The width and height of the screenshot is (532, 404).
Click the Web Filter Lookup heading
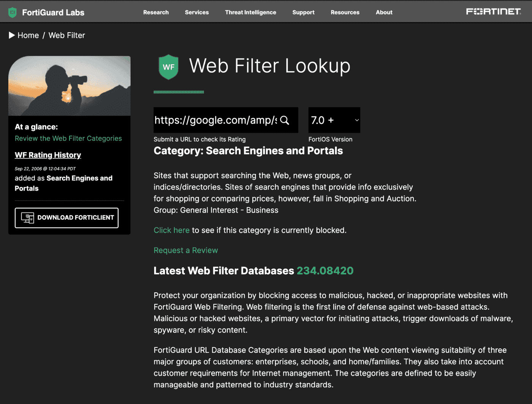pyautogui.click(x=270, y=66)
